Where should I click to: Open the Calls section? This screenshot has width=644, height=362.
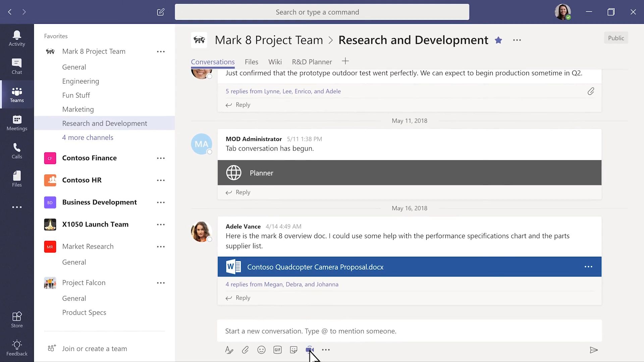click(x=16, y=150)
